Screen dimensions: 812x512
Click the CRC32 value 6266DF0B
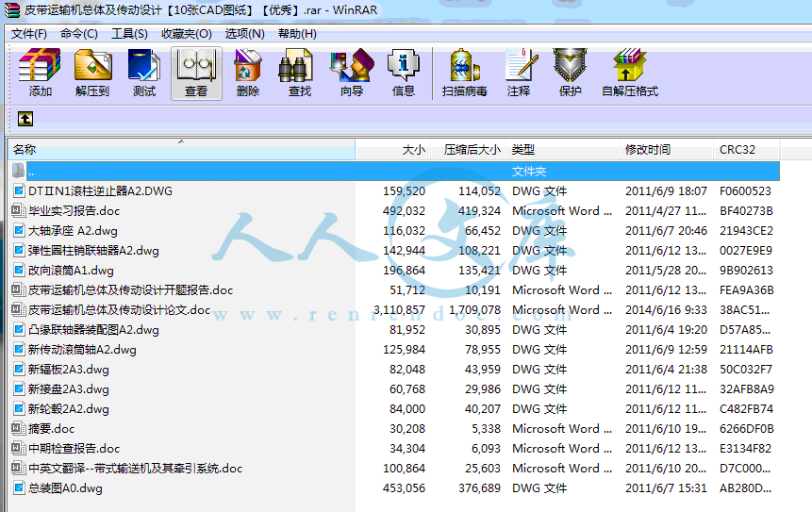pos(747,429)
